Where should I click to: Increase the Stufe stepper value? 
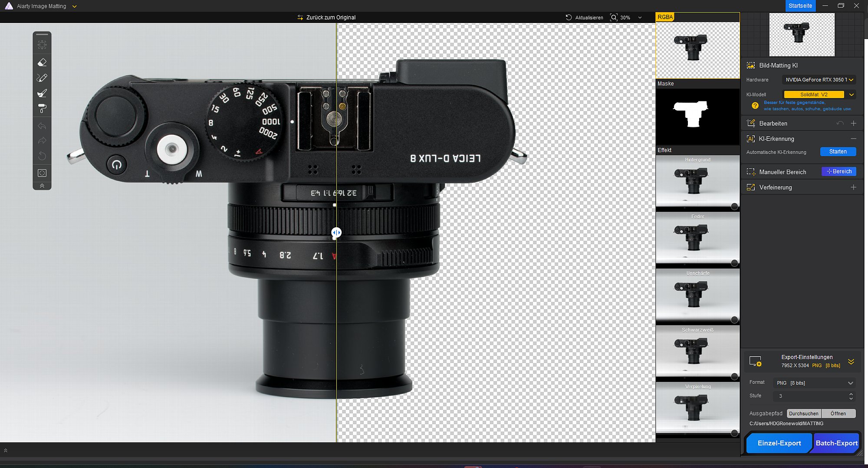851,394
